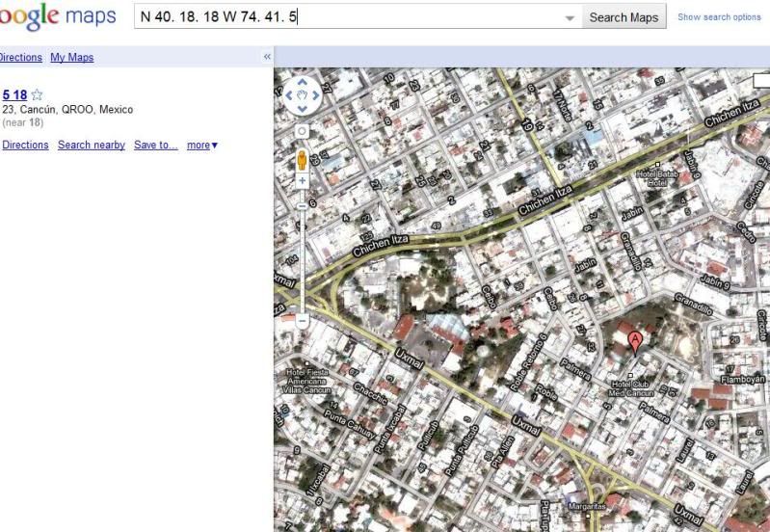The image size is (770, 532).
Task: Click the address text '23, Cancún, QROO, Mexico'
Action: point(67,110)
